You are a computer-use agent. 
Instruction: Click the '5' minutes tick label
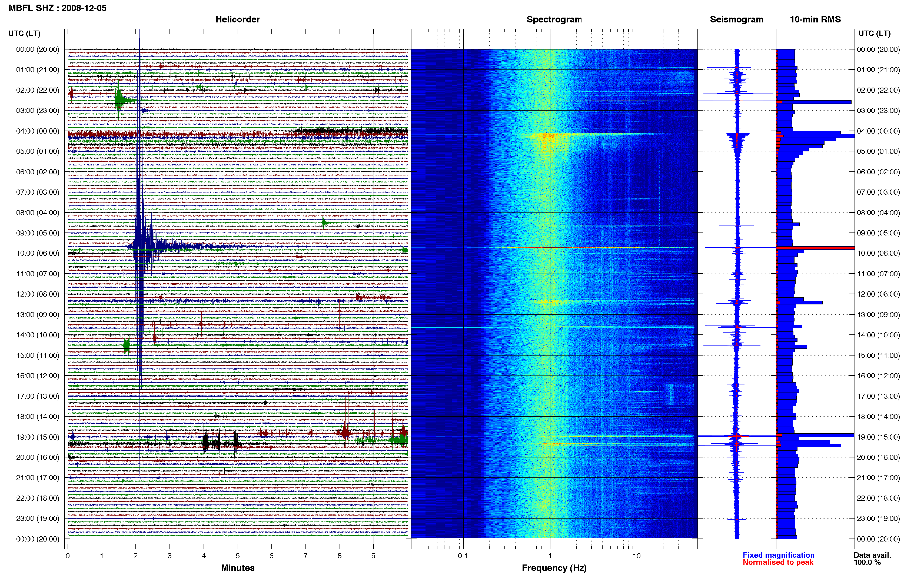(x=238, y=556)
